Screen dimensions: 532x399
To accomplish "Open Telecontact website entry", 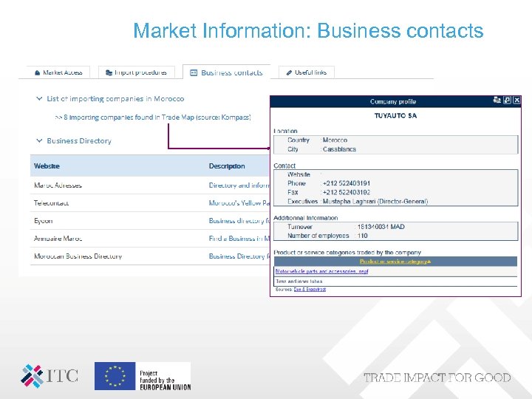I will point(51,203).
